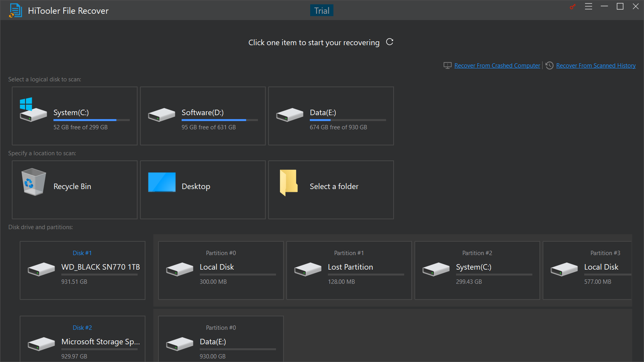The width and height of the screenshot is (644, 362).
Task: Click the scanned history clock icon
Action: pyautogui.click(x=549, y=66)
